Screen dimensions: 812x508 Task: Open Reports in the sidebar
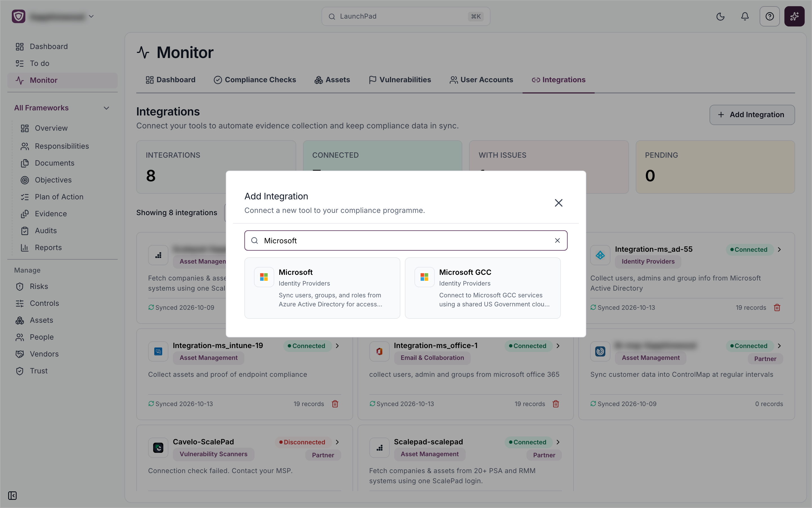pos(48,248)
